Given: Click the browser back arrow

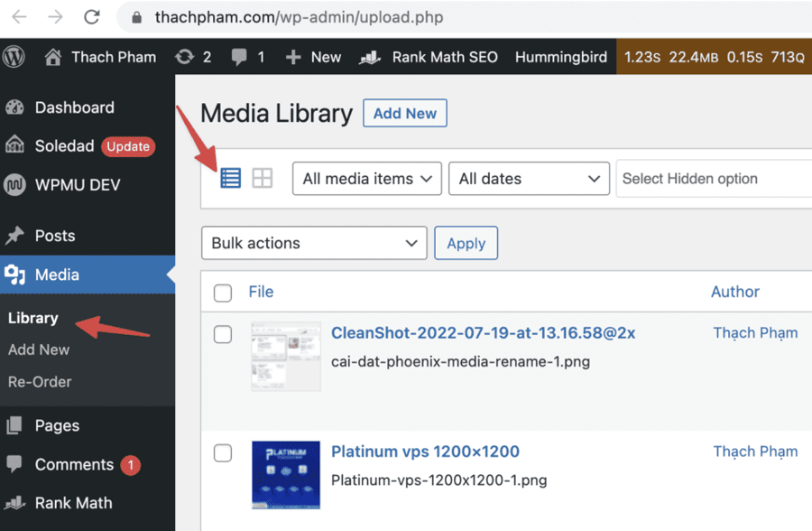Looking at the screenshot, I should point(19,17).
